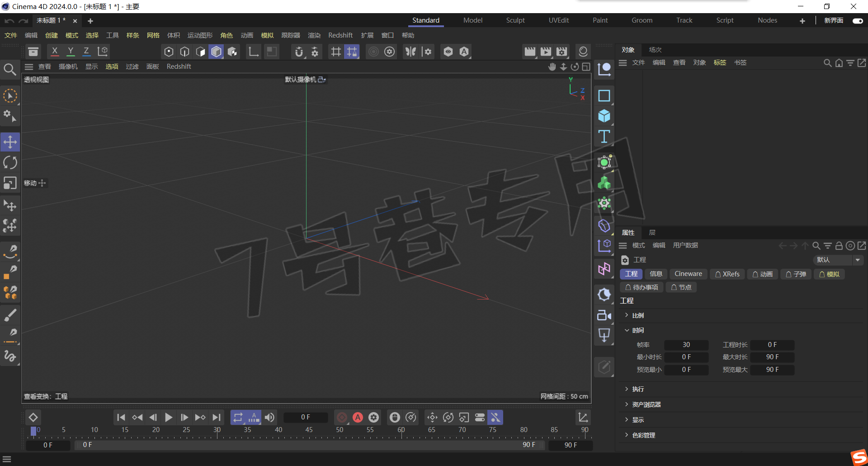Click the preview range bar below timeline
Viewport: 868px width, 466px height.
[x=310, y=445]
